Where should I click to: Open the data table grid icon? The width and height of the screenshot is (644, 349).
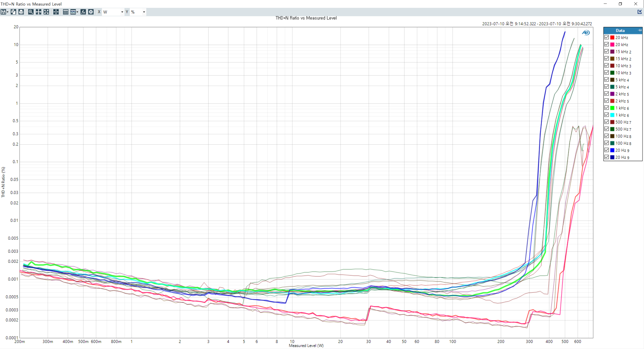point(65,12)
